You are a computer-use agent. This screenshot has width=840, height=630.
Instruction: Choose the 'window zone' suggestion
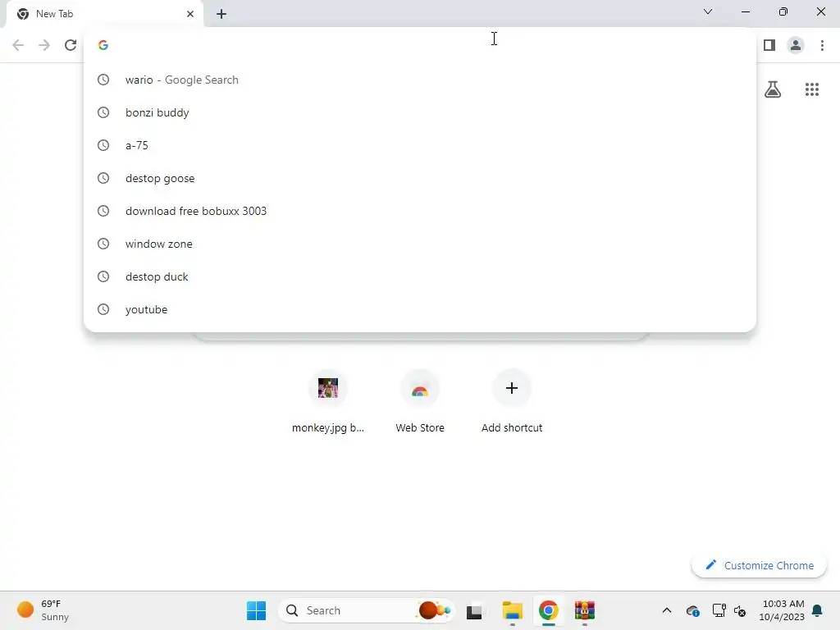coord(419,244)
